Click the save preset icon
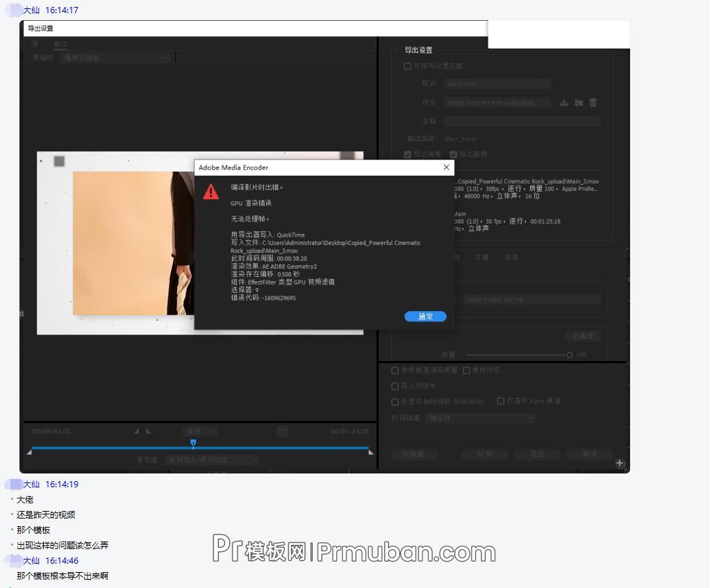This screenshot has width=710, height=588. 563,102
